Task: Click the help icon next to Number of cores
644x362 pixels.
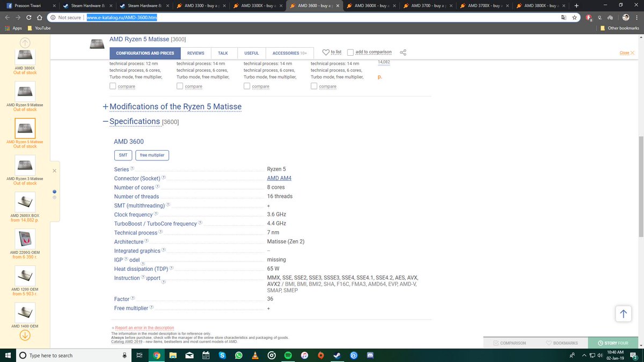Action: pyautogui.click(x=157, y=187)
